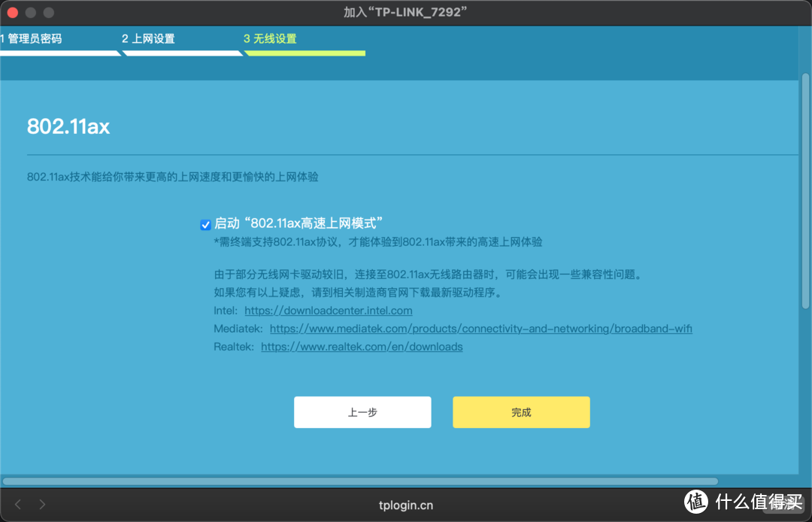Click the window title 加入"TP-LINK_7292"
This screenshot has height=522, width=812.
pyautogui.click(x=404, y=11)
